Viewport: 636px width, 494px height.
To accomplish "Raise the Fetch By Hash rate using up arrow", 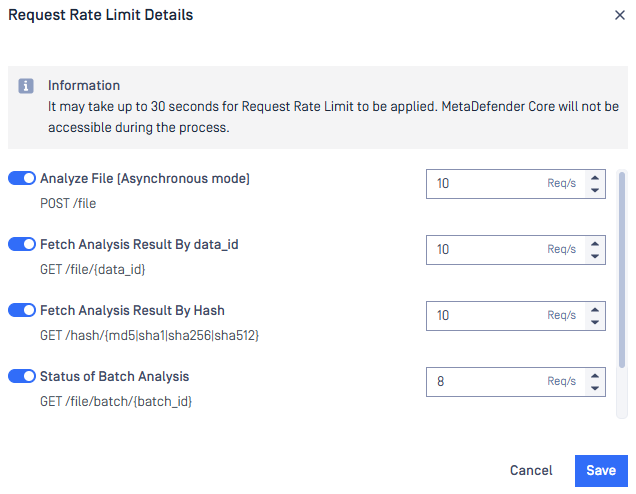I will pos(594,310).
